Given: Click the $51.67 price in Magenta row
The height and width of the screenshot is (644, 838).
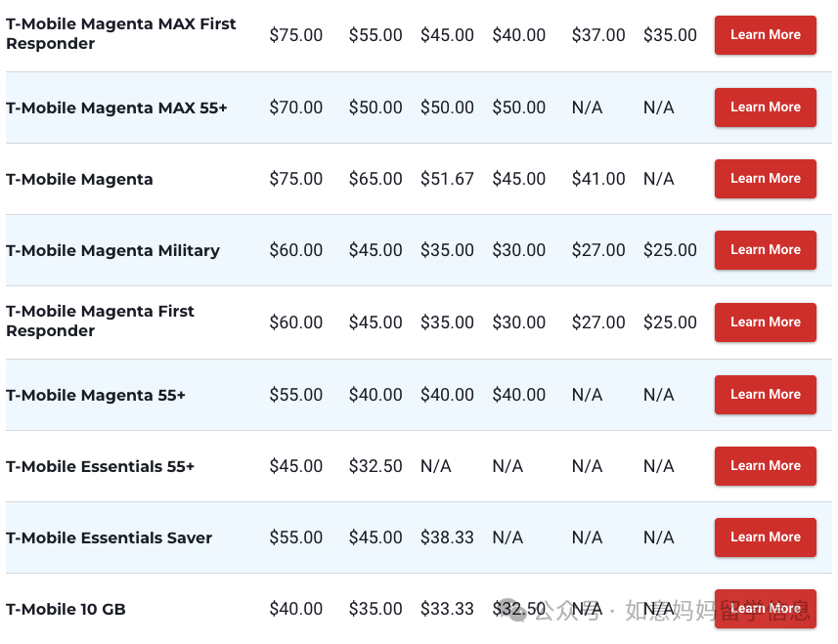Looking at the screenshot, I should [x=447, y=179].
